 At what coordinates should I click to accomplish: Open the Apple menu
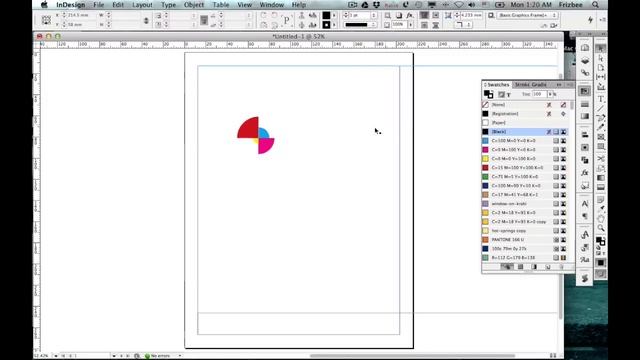(x=44, y=5)
